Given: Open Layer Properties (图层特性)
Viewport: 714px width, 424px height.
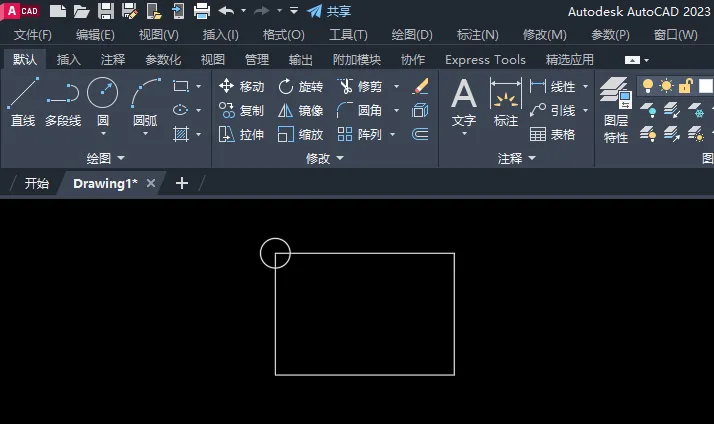Looking at the screenshot, I should (x=616, y=110).
